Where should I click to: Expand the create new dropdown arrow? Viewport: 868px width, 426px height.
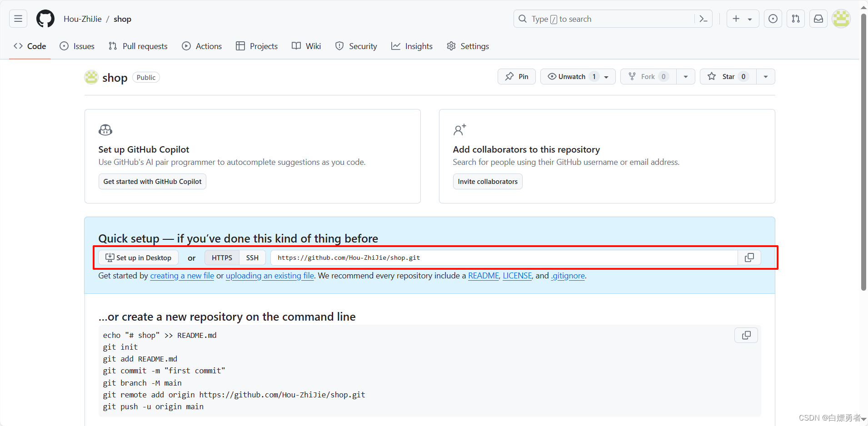click(x=750, y=19)
